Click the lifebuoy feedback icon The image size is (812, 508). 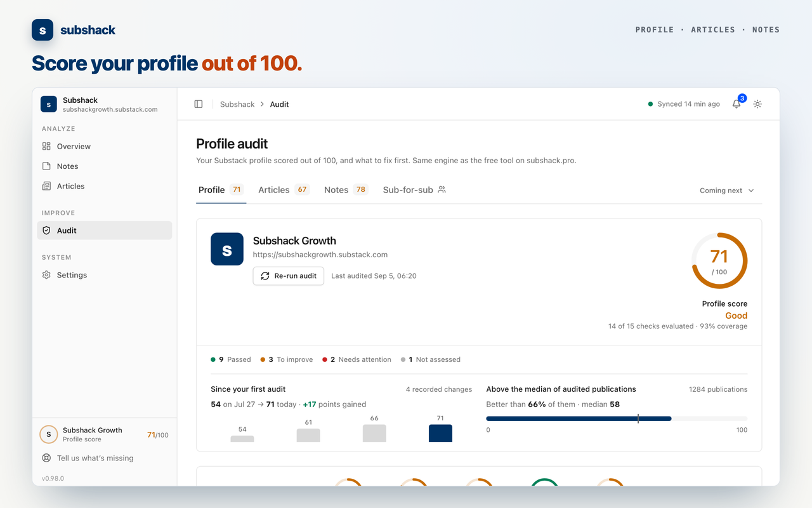[x=46, y=458]
